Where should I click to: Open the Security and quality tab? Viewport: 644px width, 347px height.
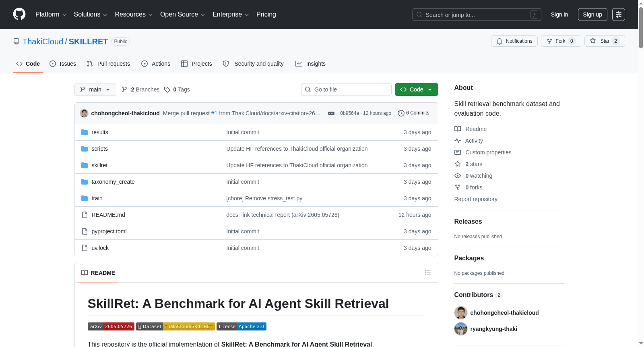tap(253, 64)
